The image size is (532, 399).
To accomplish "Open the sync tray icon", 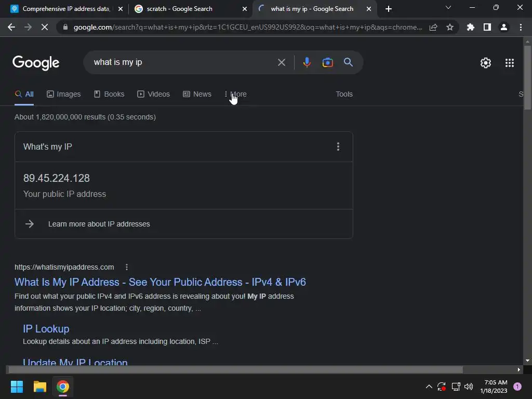I will [442, 387].
